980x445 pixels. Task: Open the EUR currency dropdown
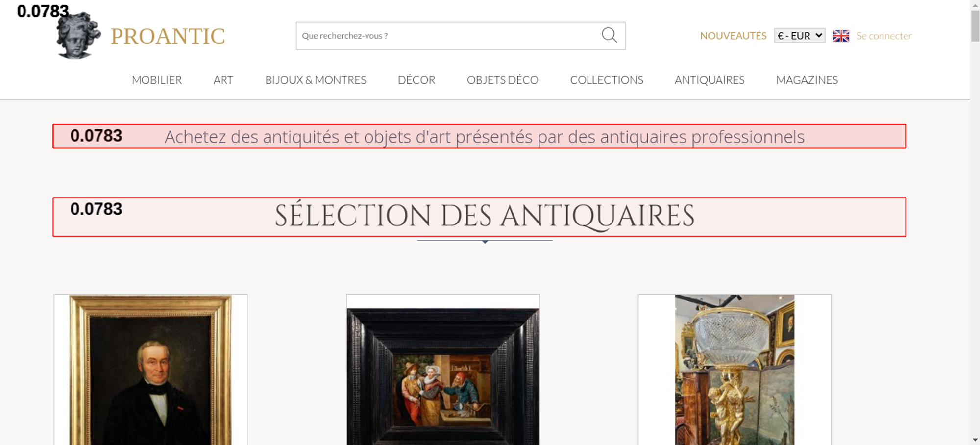(800, 36)
